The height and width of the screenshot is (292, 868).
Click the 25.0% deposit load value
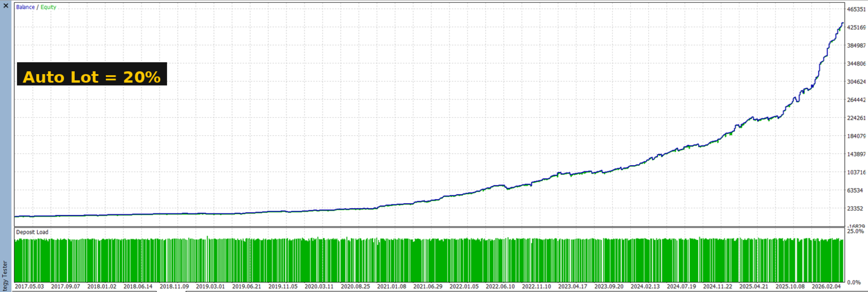(x=855, y=231)
